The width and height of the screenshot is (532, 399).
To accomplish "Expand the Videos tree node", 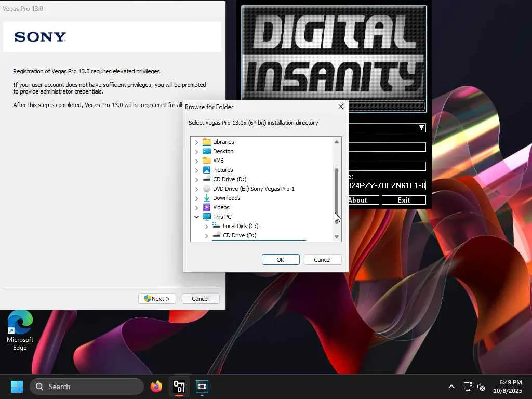I will point(197,207).
